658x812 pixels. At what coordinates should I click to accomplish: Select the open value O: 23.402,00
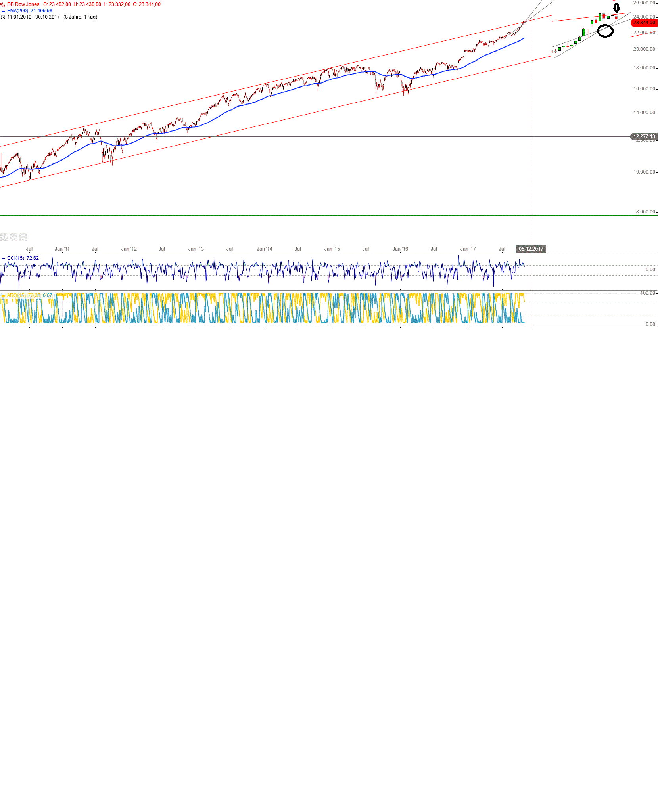[57, 4]
